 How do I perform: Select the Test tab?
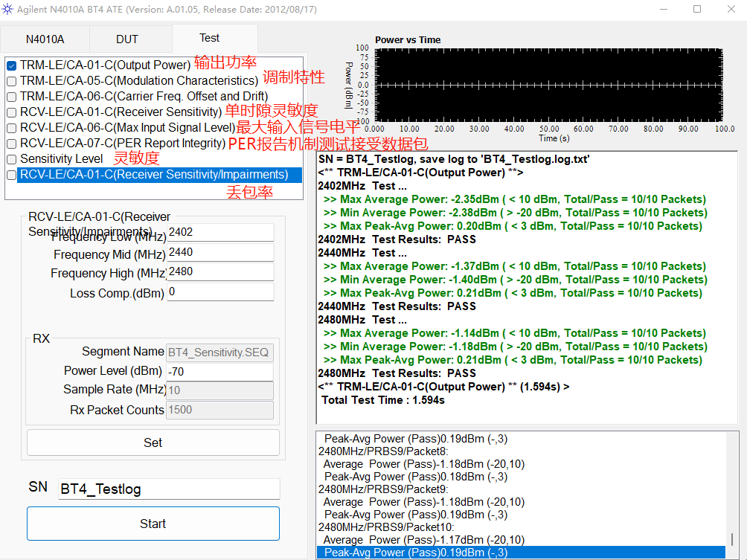click(x=210, y=38)
